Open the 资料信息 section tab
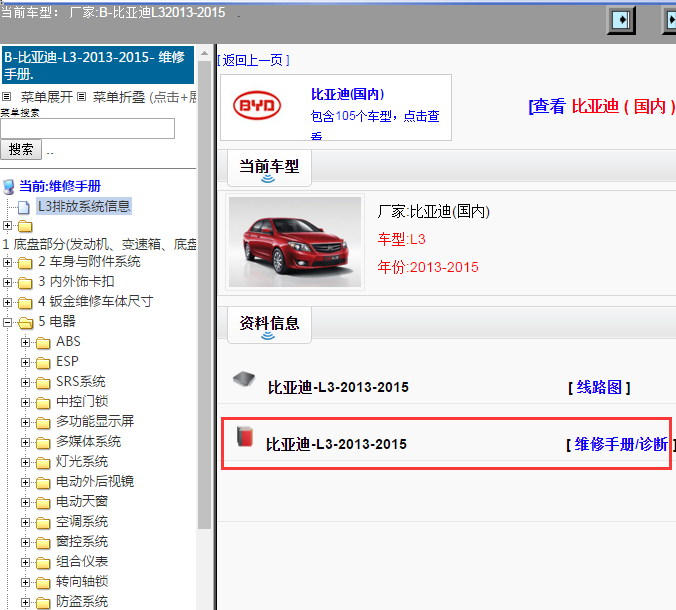The height and width of the screenshot is (610, 676). [x=269, y=325]
